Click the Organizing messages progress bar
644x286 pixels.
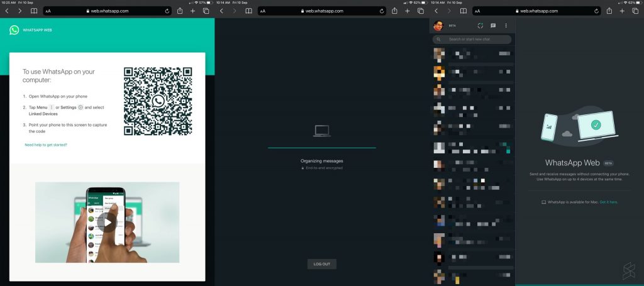click(321, 148)
